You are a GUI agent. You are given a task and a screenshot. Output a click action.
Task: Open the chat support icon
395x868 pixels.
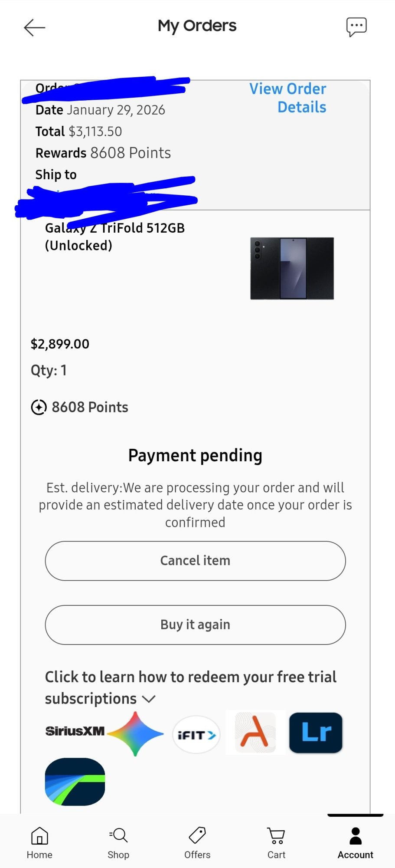[x=356, y=27]
